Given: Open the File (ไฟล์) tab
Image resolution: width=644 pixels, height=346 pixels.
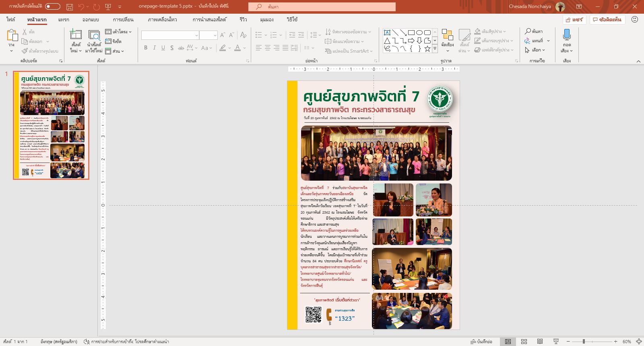Looking at the screenshot, I should click(x=11, y=19).
